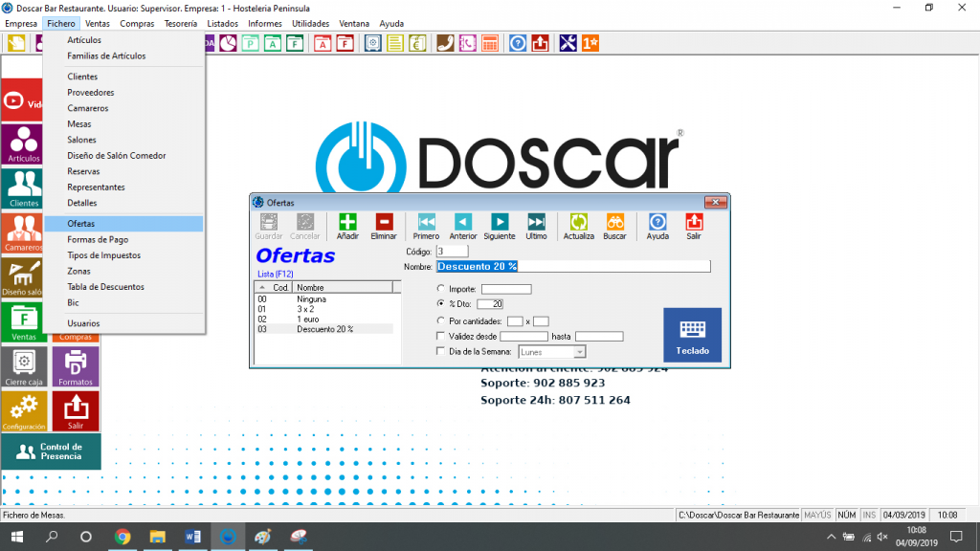Open the Utilidades menu
The image size is (980, 551).
point(311,24)
